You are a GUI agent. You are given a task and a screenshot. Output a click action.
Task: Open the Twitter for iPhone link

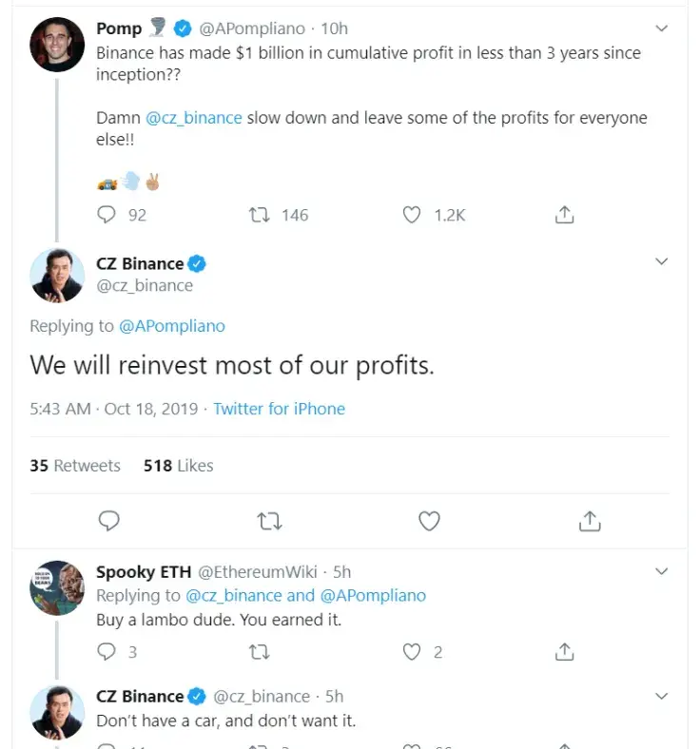[279, 409]
